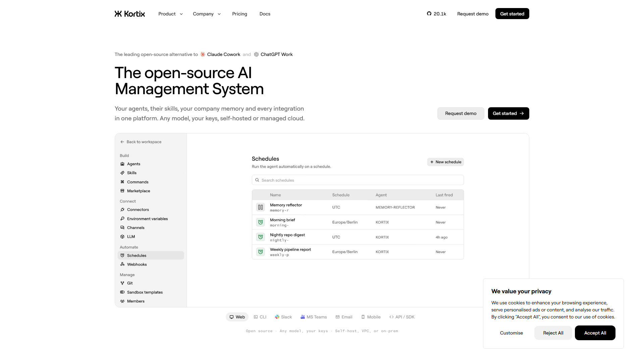Viewport: 644px width, 362px height.
Task: Click the "ChatGPT Work" text
Action: pyautogui.click(x=277, y=54)
